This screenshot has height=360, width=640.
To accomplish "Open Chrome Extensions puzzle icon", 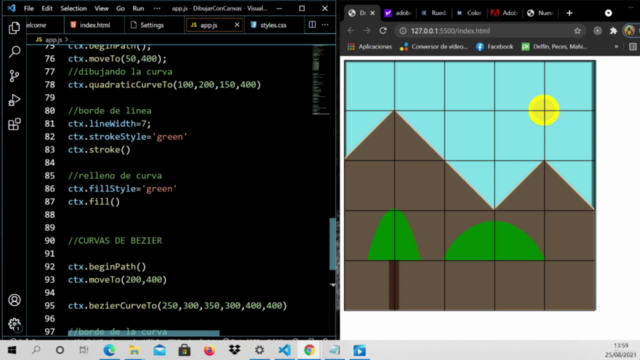I will click(613, 31).
